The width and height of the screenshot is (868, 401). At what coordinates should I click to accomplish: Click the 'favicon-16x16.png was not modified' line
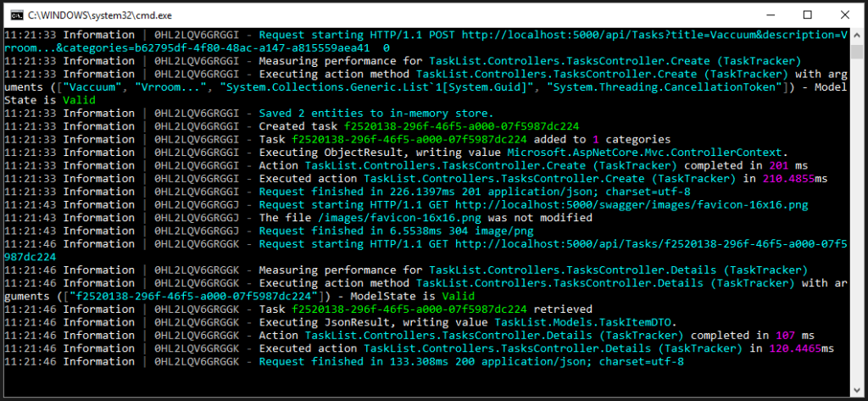click(400, 217)
